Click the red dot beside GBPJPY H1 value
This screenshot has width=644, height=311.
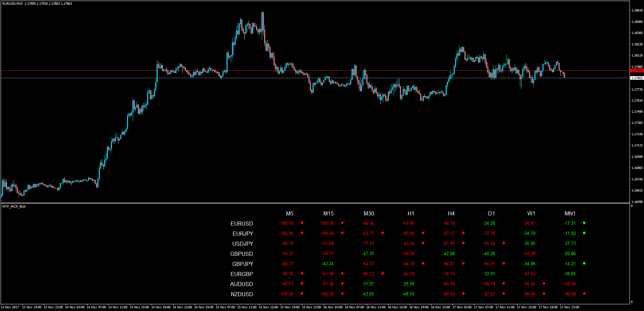click(x=423, y=263)
